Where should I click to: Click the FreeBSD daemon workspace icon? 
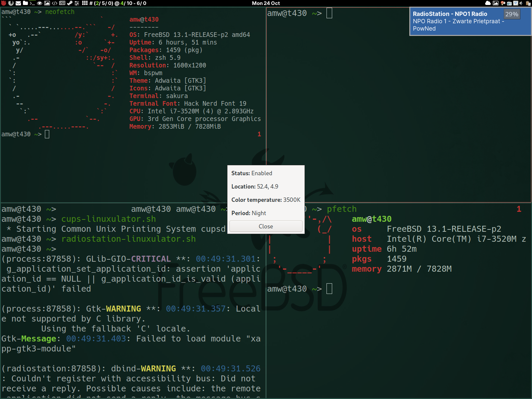click(3, 3)
